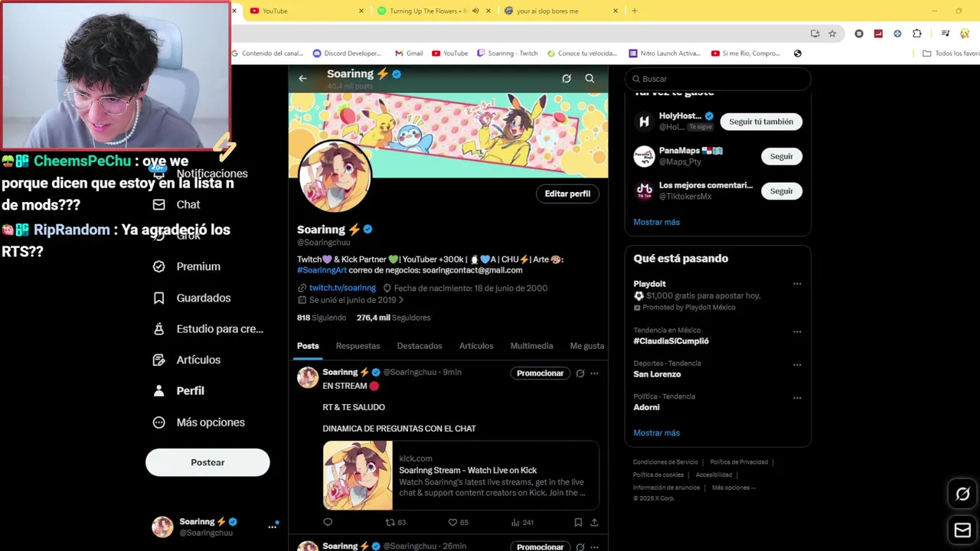Click the install app icon in the address bar
Screen dimensions: 980x551
(815, 34)
